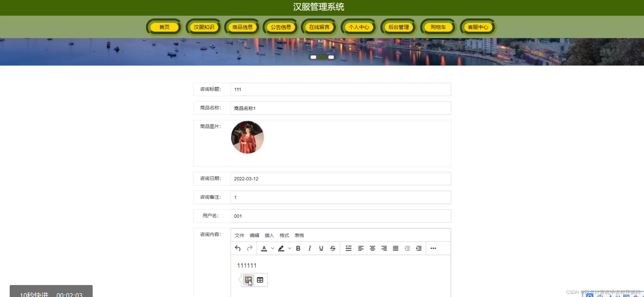Open the 文件 menu in the editor

click(239, 235)
